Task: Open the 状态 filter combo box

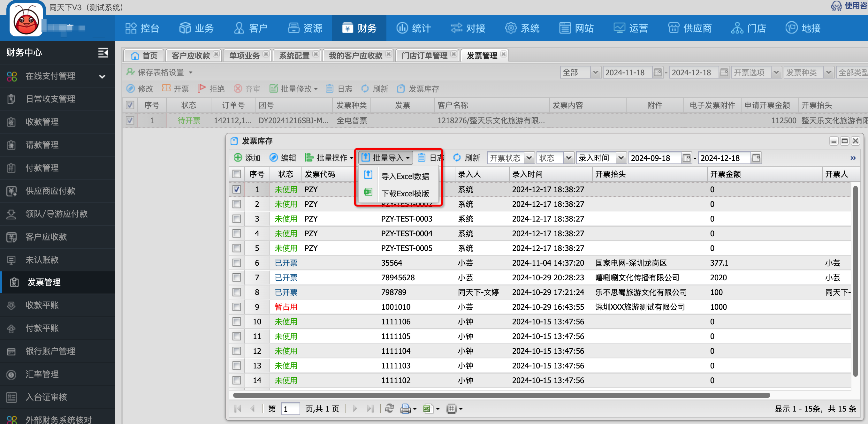Action: tap(555, 158)
